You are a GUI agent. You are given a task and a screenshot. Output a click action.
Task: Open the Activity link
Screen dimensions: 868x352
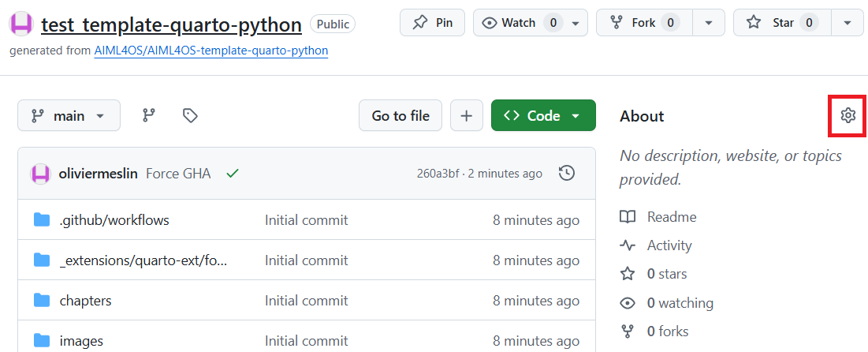click(x=669, y=245)
